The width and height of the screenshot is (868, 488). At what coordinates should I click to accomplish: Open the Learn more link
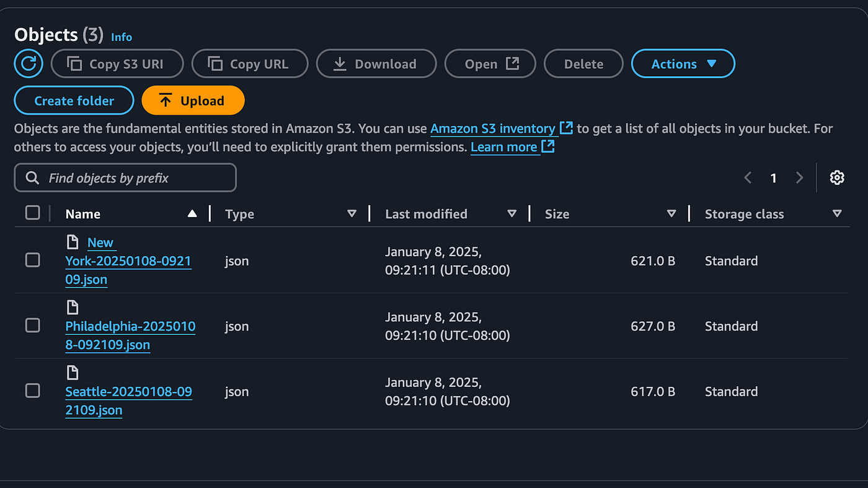coord(512,147)
